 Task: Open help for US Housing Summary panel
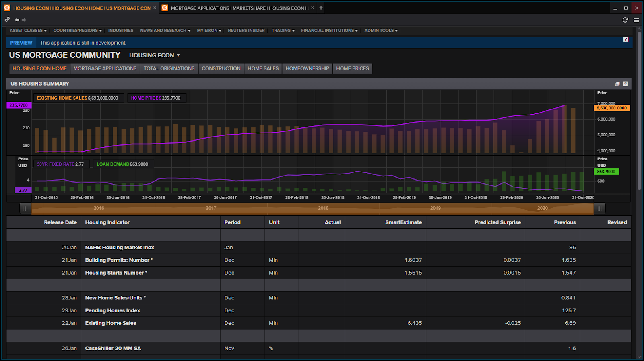click(x=625, y=84)
